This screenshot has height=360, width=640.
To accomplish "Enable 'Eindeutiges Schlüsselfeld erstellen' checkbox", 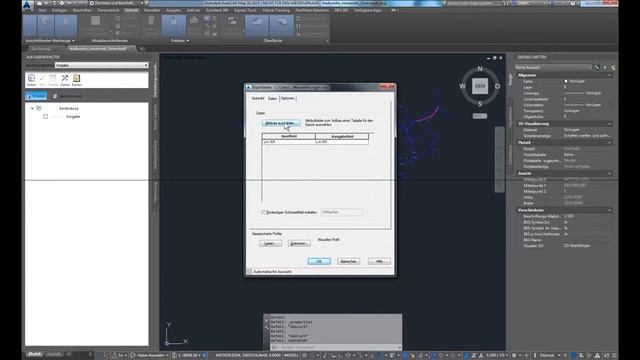I will (x=264, y=212).
